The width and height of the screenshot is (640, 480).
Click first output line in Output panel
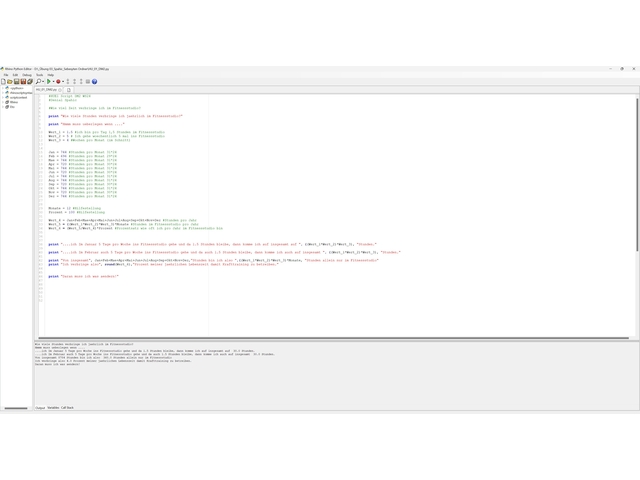tap(84, 344)
